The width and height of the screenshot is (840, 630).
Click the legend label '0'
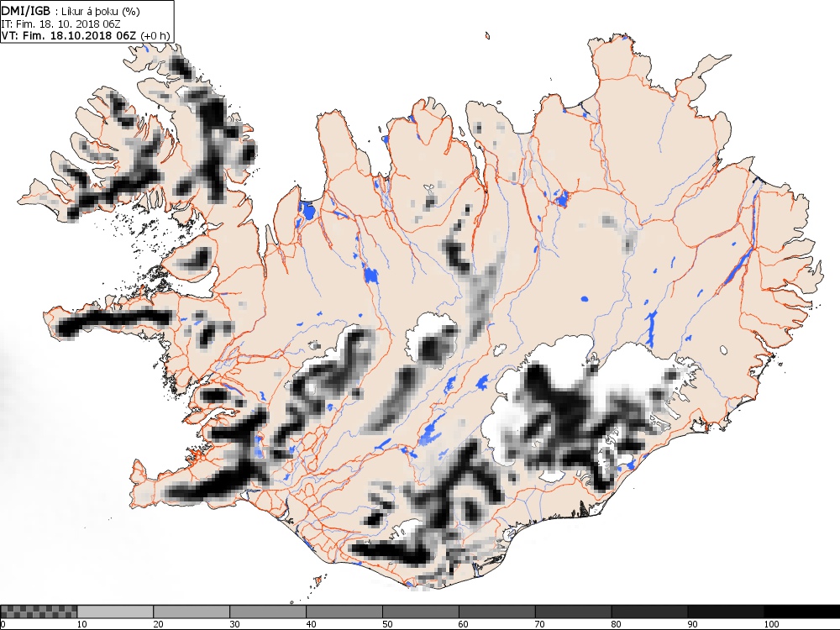pos(3,624)
